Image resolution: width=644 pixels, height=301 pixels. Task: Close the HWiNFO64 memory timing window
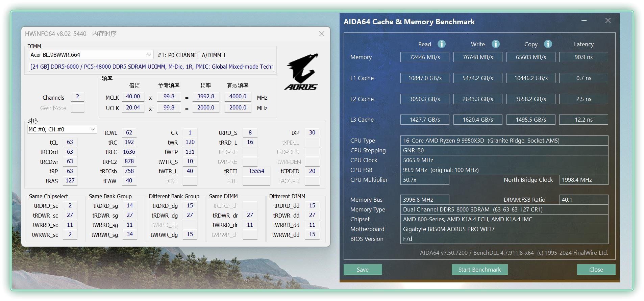click(322, 34)
